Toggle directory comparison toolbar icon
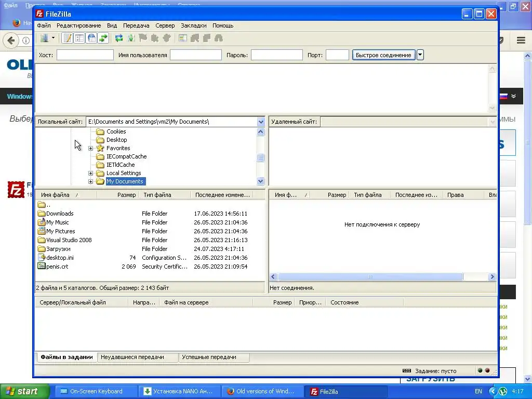Screen dimensions: 532x399 tap(195, 38)
